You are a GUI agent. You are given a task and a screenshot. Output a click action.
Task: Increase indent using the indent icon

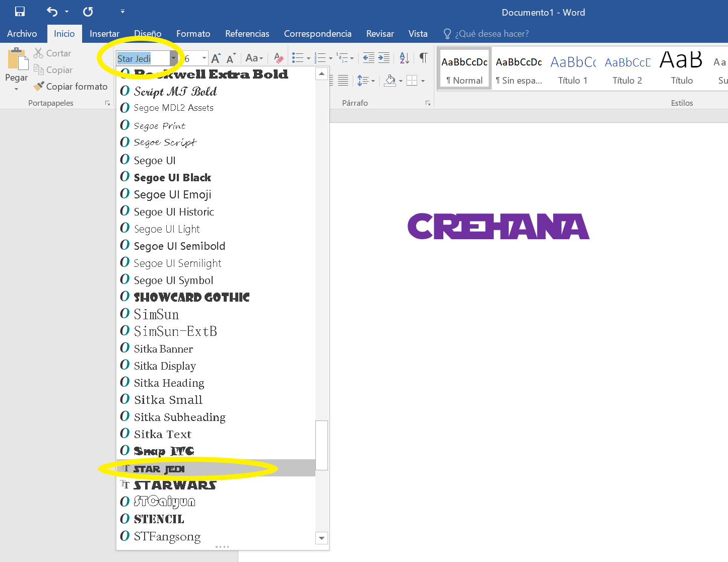tap(384, 58)
